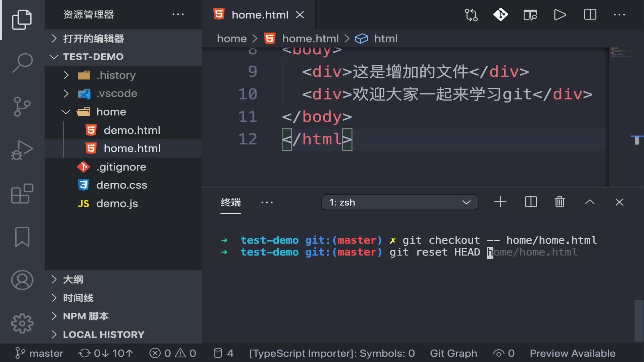Maximize terminal panel with up chevron

coord(590,202)
